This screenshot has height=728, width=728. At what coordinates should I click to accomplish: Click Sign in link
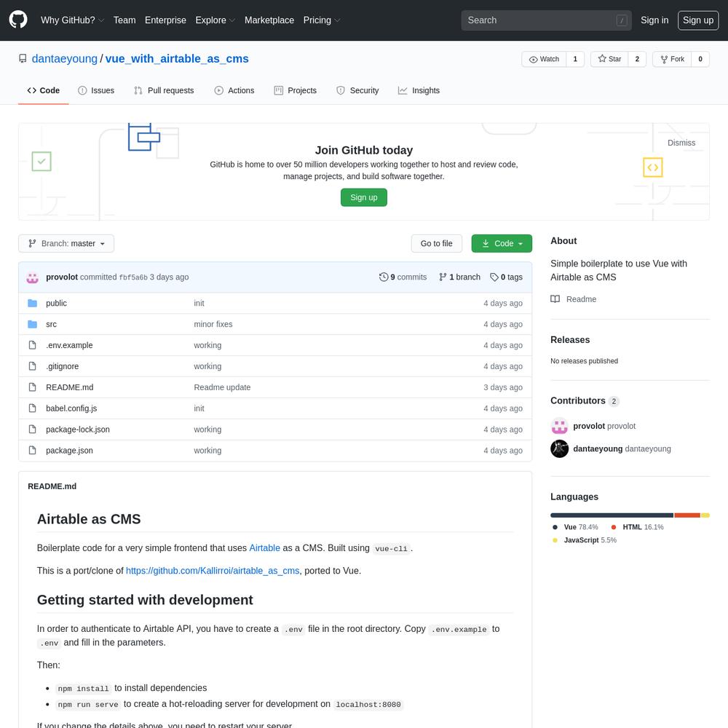654,20
